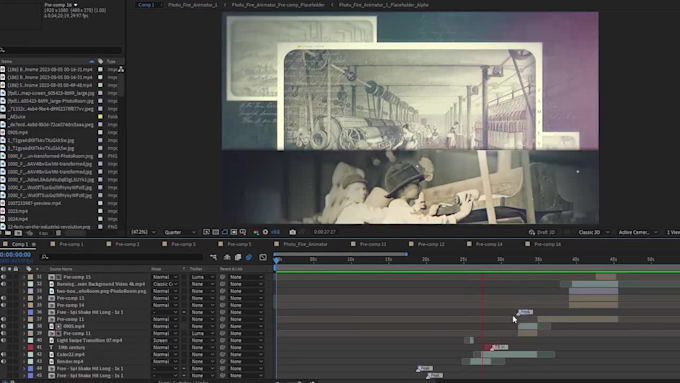Click the Parent & Link column header

point(231,269)
